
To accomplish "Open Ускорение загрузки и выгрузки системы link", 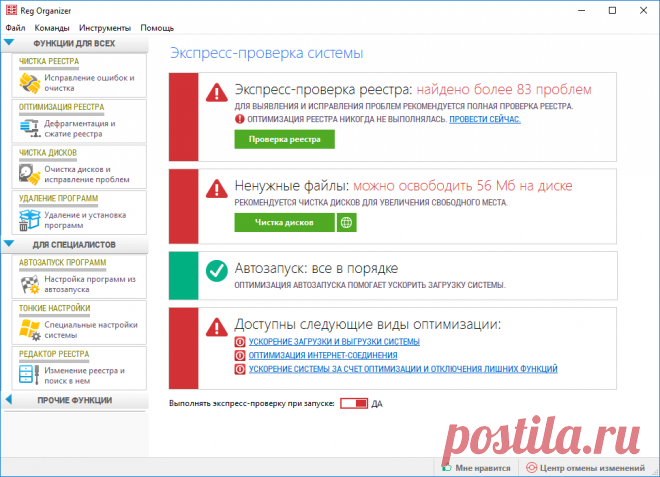I will click(334, 341).
